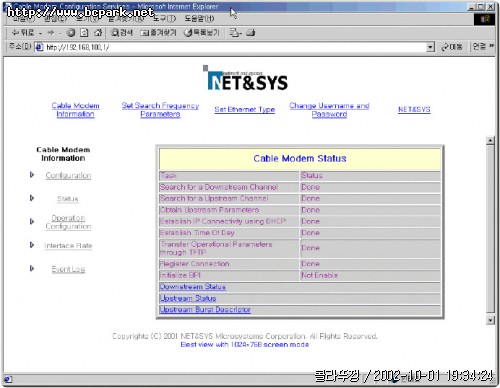Open the Links (연결) toolbar label
The height and width of the screenshot is (388, 500).
[x=479, y=47]
